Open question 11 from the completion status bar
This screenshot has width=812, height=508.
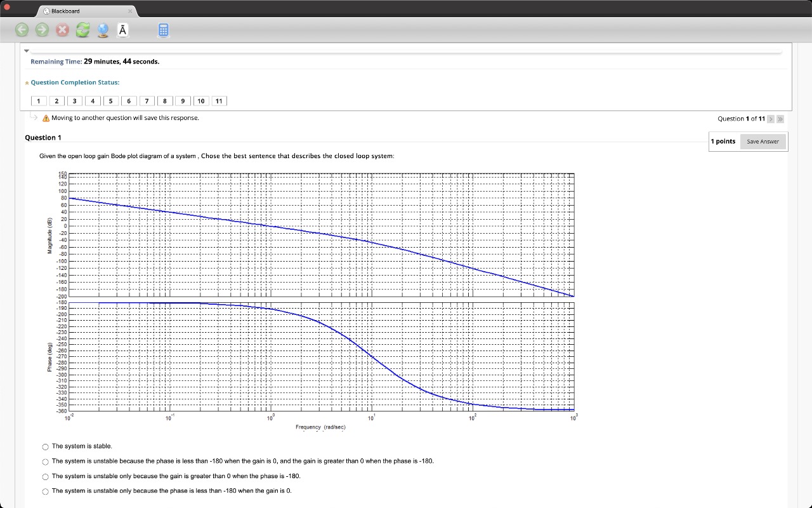219,100
